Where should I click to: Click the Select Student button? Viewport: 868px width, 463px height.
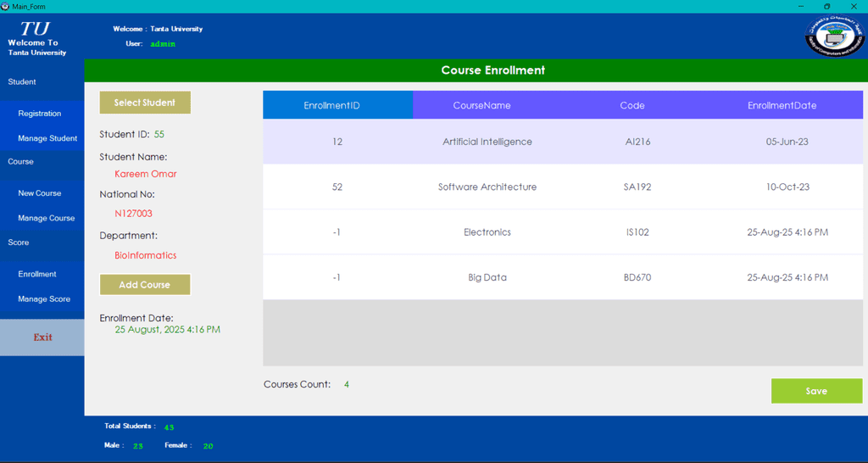click(x=144, y=103)
